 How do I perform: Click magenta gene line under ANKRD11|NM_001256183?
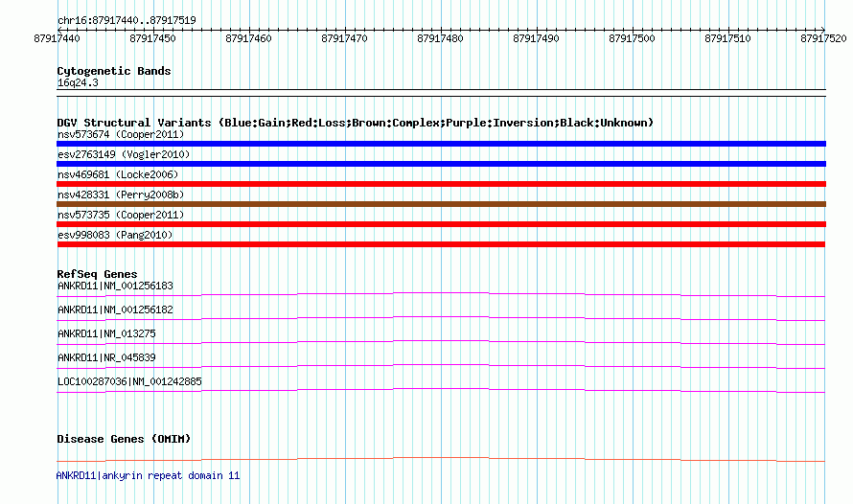tap(441, 295)
